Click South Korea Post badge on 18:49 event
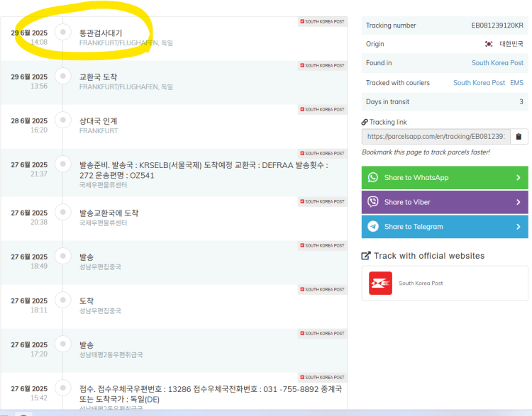 pos(322,245)
